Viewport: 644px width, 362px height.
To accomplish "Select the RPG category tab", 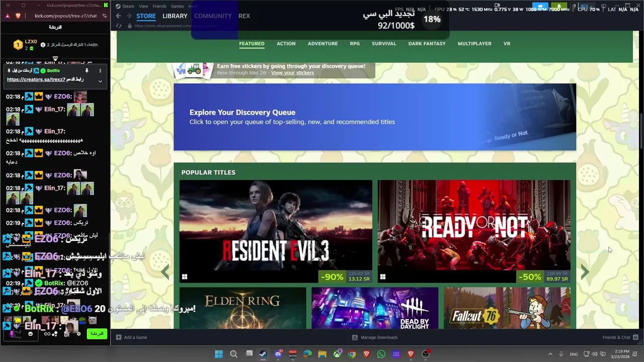I will click(x=355, y=44).
